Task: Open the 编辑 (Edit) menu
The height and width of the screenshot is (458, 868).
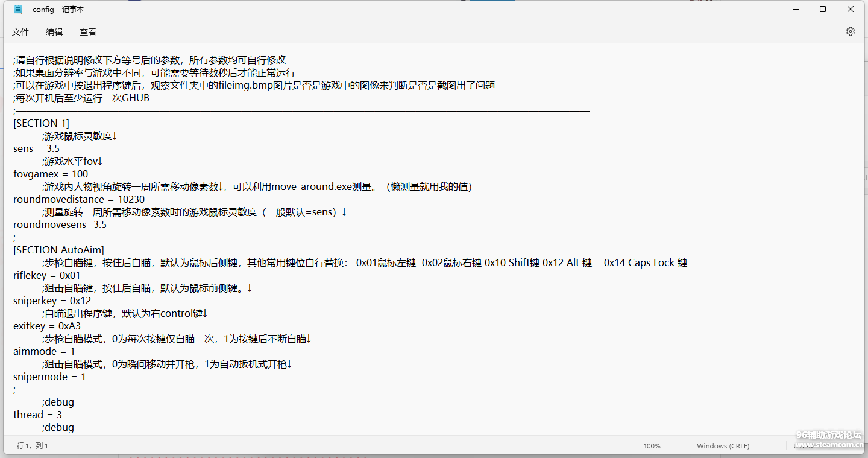Action: coord(54,32)
